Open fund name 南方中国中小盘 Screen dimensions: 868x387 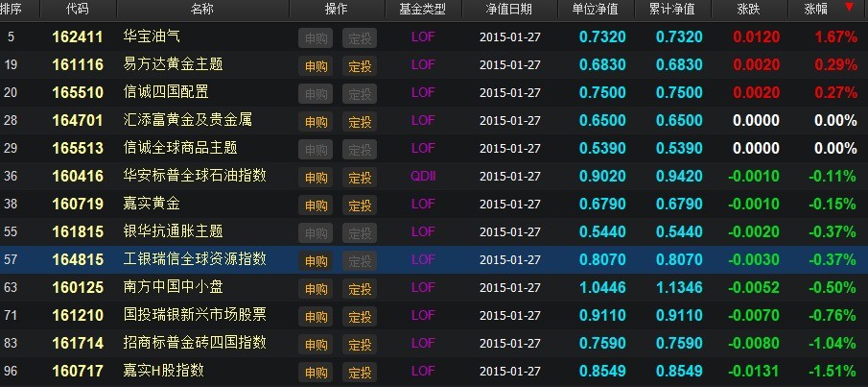[173, 286]
